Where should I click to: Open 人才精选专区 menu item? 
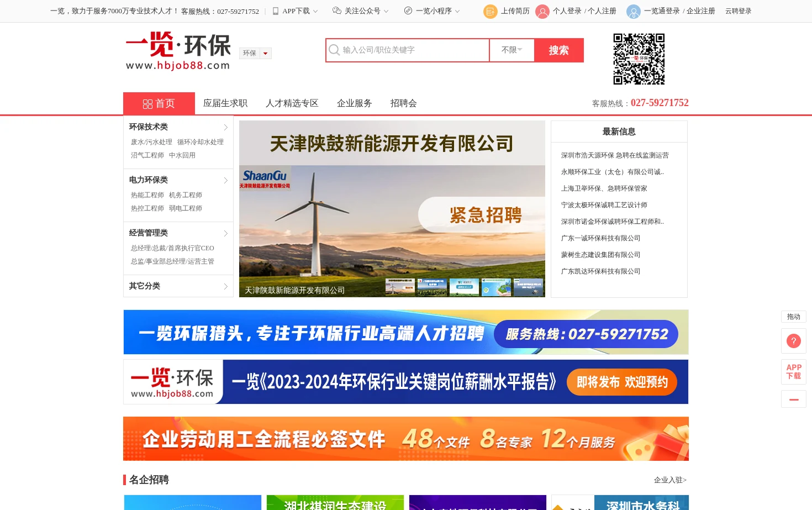292,103
